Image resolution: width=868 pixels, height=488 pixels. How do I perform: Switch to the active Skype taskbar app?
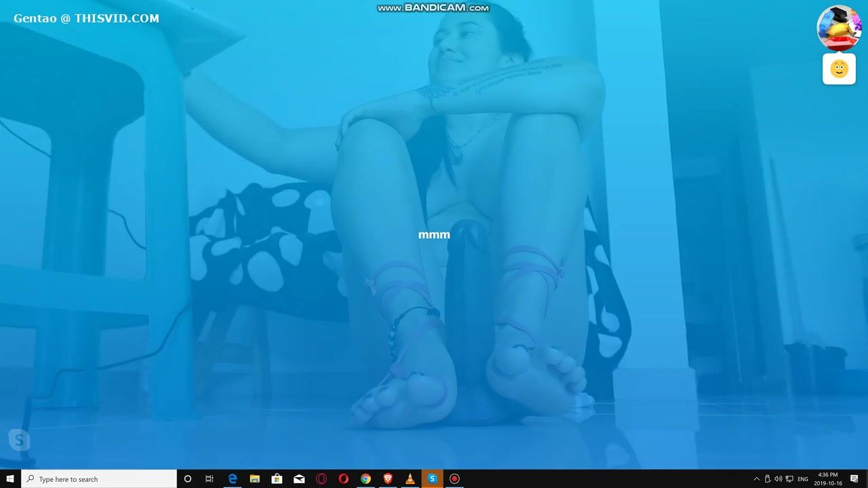click(x=432, y=479)
